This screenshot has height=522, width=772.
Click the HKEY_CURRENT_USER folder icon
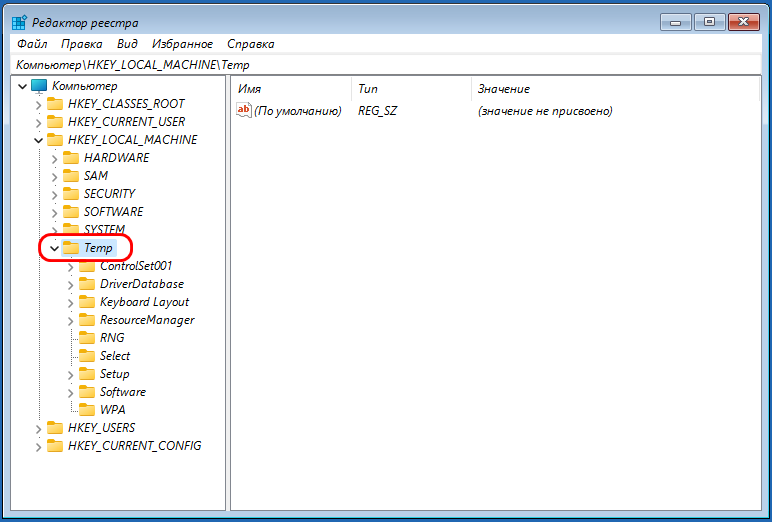pos(55,122)
